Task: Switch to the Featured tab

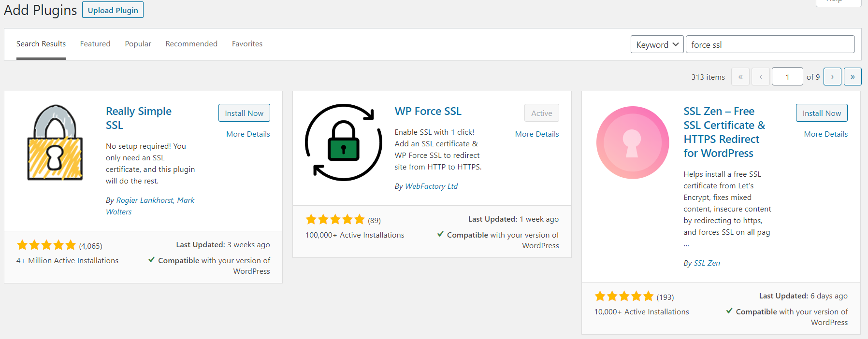Action: (x=95, y=44)
